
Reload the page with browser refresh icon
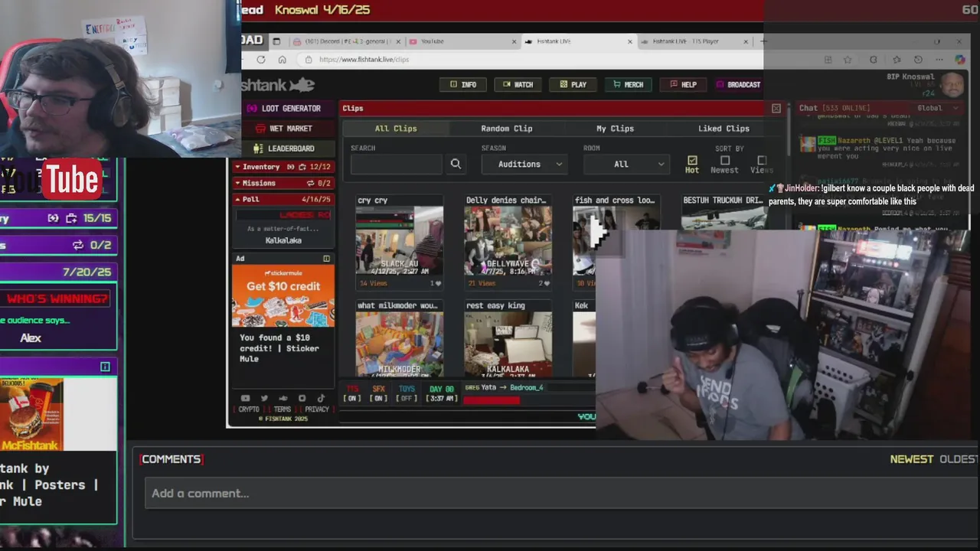point(261,60)
